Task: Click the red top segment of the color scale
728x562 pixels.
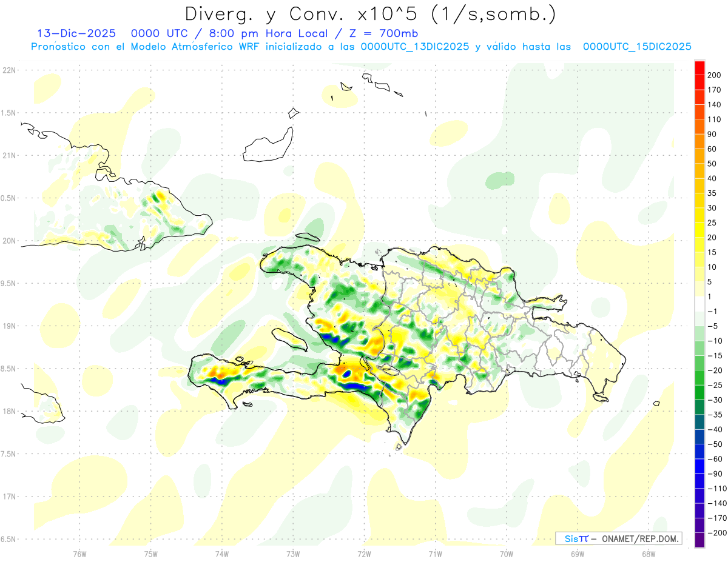Action: 699,68
